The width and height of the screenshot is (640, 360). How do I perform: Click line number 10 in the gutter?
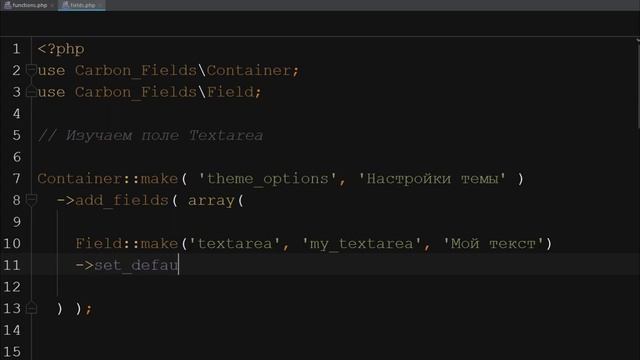pyautogui.click(x=12, y=244)
